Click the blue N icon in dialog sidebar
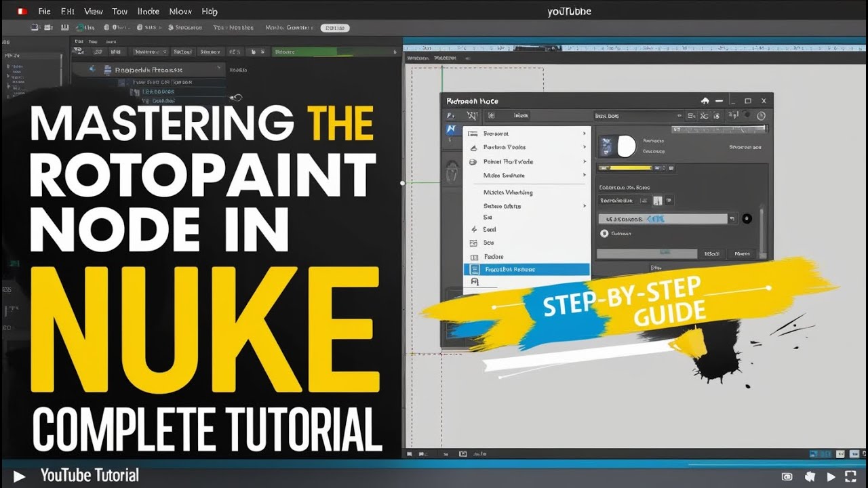Image resolution: width=868 pixels, height=488 pixels. pyautogui.click(x=452, y=129)
